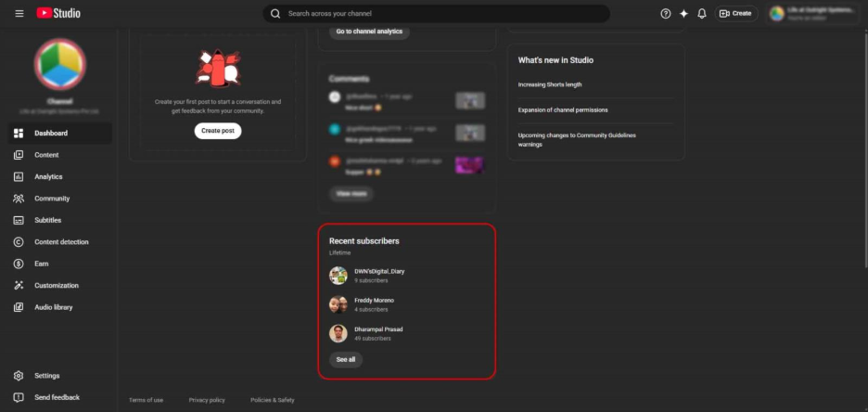Open the Earn menu label
868x412 pixels.
click(x=42, y=264)
